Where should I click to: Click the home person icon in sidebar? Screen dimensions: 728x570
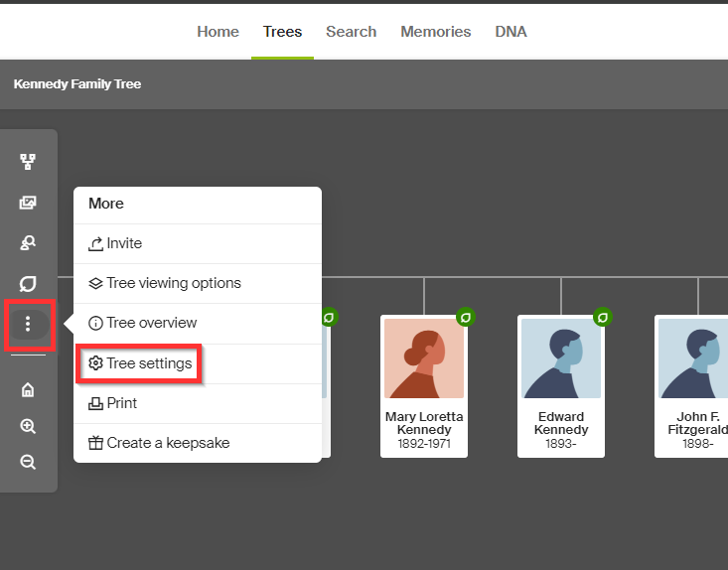tap(28, 390)
